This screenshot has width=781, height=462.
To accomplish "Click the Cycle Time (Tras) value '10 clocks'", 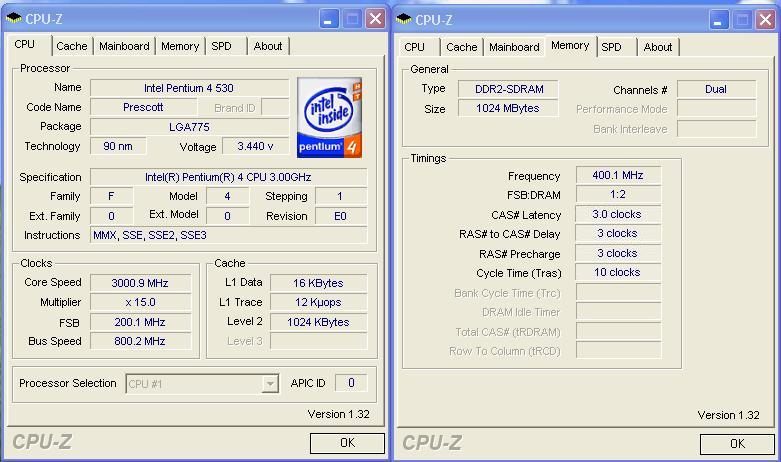I will click(618, 272).
